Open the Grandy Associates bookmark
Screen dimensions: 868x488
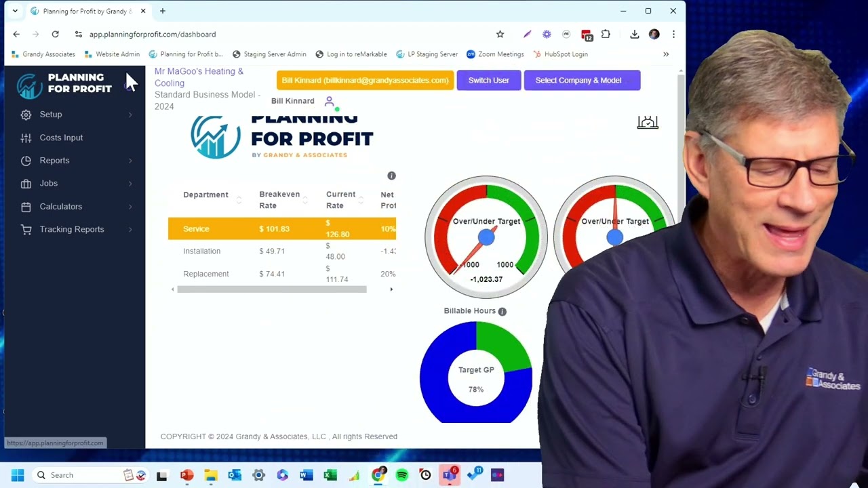pyautogui.click(x=43, y=54)
